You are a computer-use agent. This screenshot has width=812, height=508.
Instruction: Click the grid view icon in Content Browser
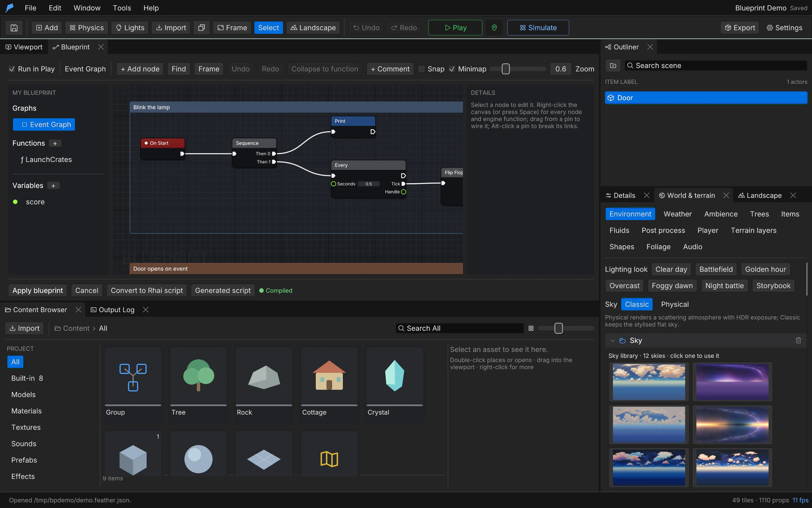coord(531,328)
